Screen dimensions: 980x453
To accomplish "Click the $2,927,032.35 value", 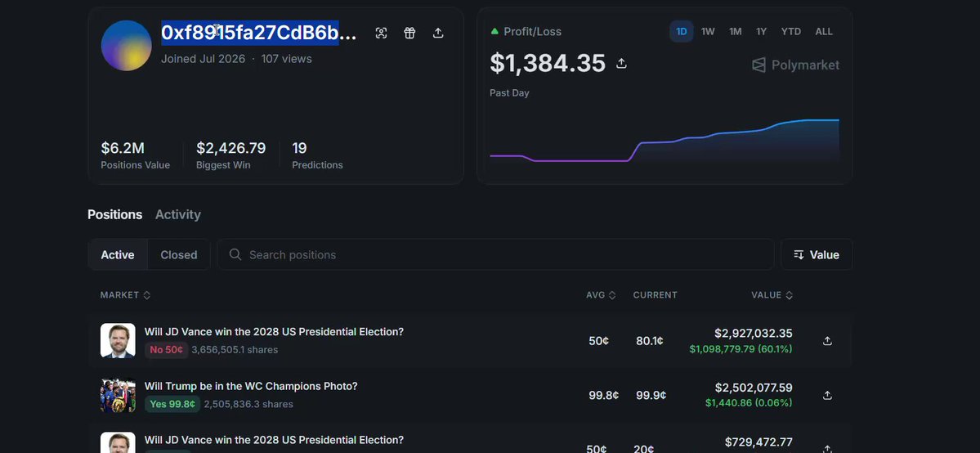I will tap(753, 334).
